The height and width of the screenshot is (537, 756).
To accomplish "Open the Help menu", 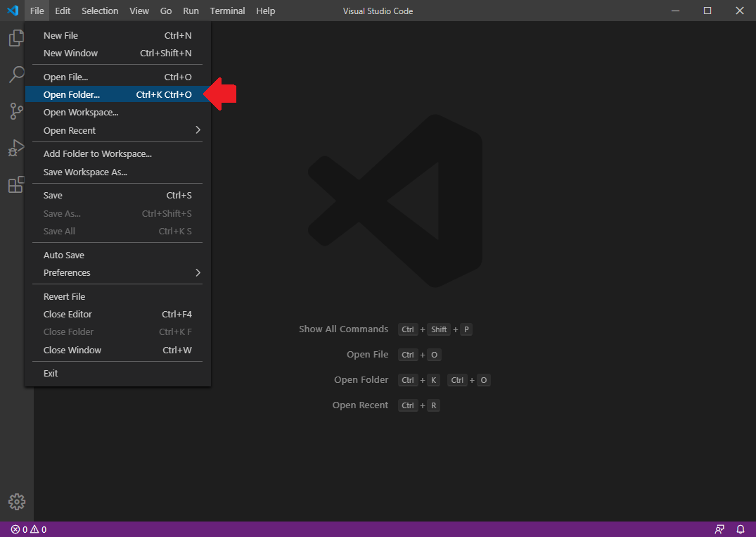I will click(x=266, y=11).
